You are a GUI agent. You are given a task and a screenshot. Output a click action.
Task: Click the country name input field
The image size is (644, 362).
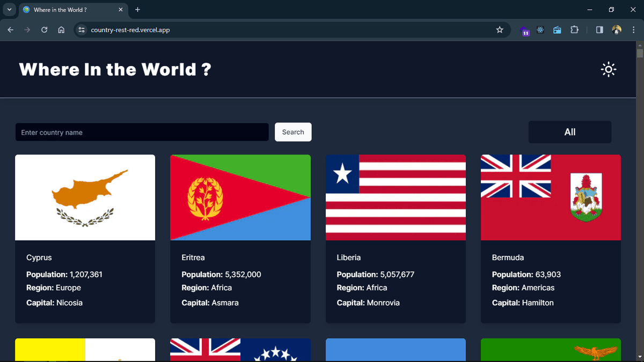click(x=142, y=132)
